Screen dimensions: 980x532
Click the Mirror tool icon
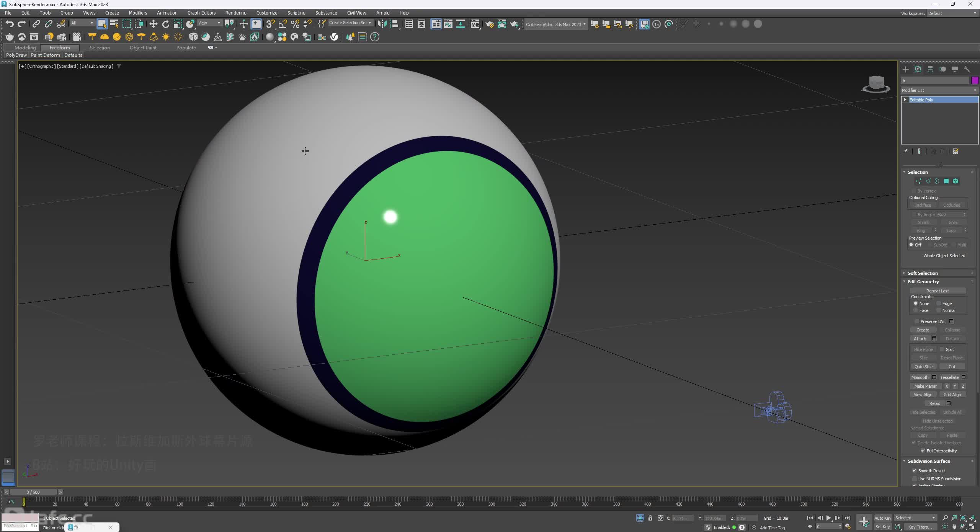coord(382,24)
